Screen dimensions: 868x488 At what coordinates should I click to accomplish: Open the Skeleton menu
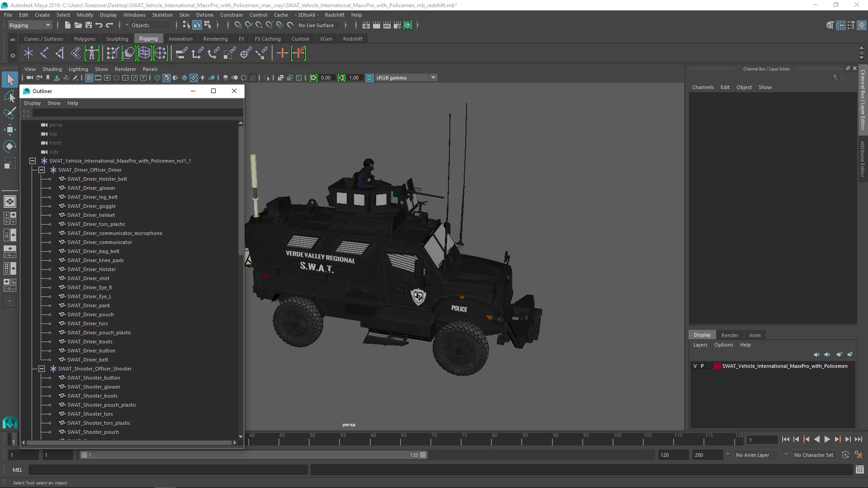tap(162, 15)
